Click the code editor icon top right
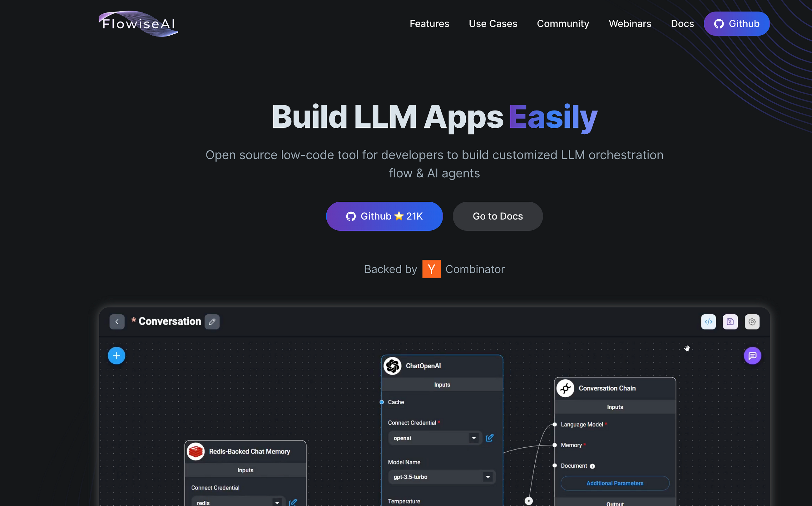Image resolution: width=812 pixels, height=506 pixels. click(708, 321)
